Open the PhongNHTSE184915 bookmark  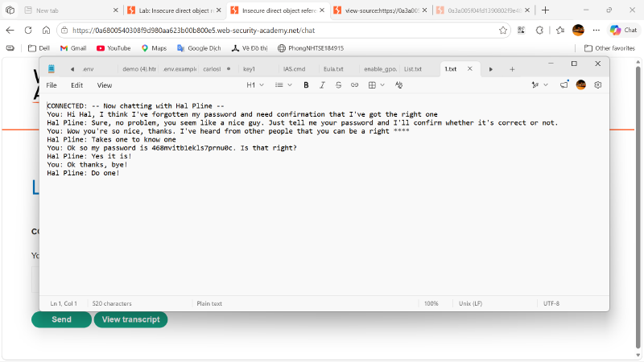311,48
